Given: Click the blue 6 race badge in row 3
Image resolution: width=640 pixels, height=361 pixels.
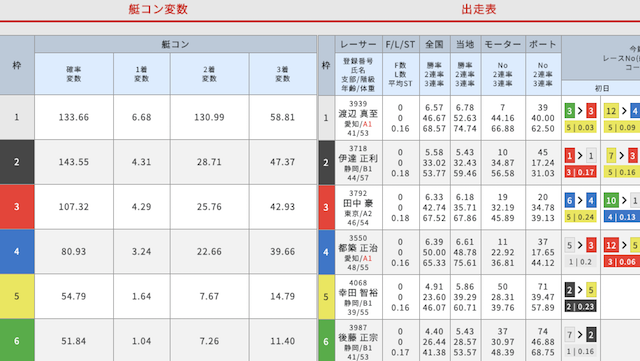Looking at the screenshot, I should pyautogui.click(x=570, y=201).
